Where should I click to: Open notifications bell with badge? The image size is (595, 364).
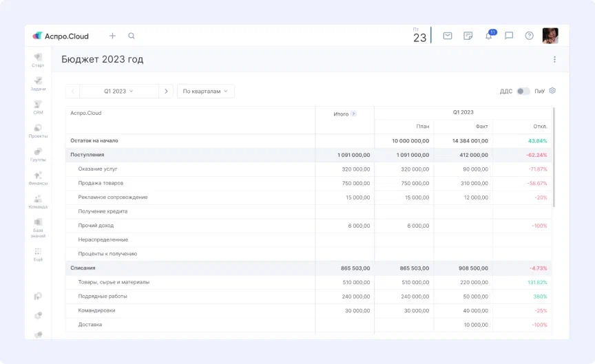pos(489,36)
